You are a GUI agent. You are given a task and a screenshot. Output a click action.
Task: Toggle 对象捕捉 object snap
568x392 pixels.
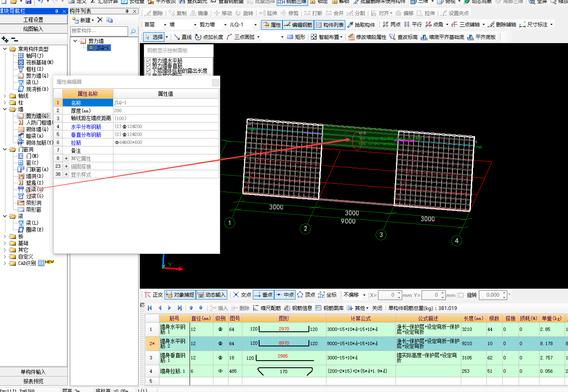point(180,295)
